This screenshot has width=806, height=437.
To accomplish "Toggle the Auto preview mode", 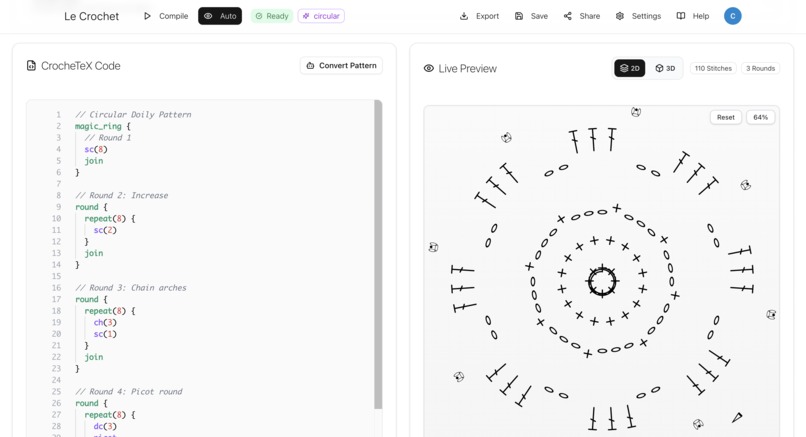I will pyautogui.click(x=220, y=16).
